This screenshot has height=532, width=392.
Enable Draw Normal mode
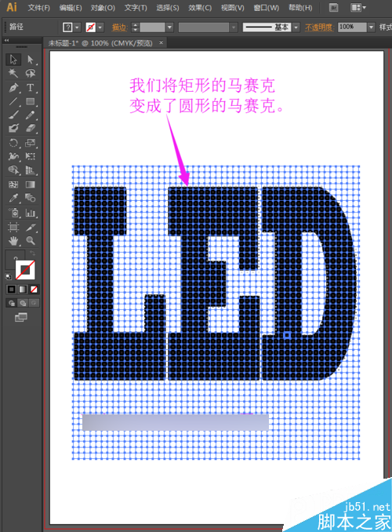(x=12, y=303)
